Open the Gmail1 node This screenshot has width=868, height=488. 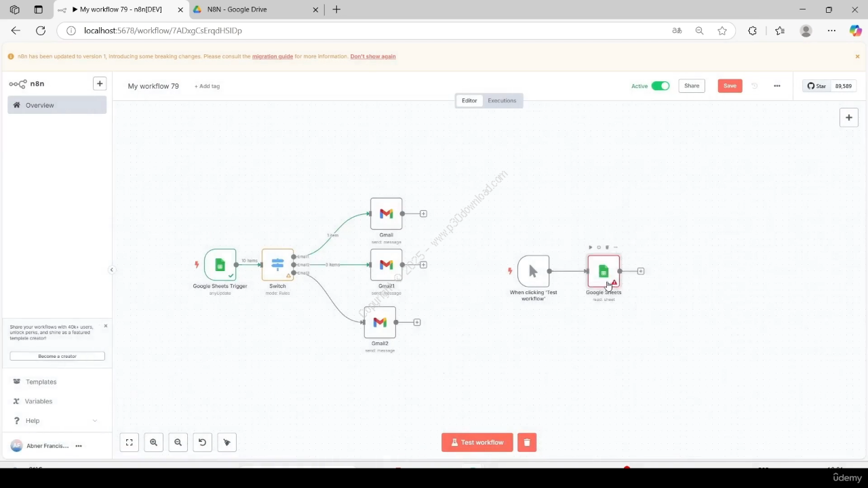tap(386, 264)
